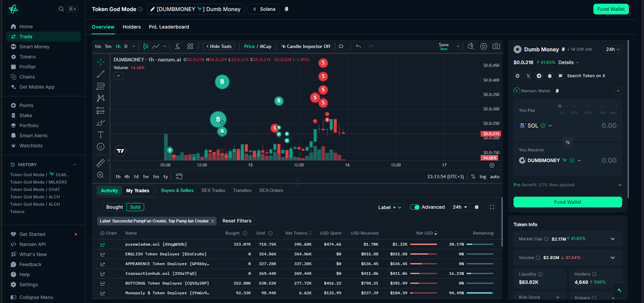644x303 pixels.
Task: Open the DUMBMONEY receive token selector
Action: [x=550, y=160]
